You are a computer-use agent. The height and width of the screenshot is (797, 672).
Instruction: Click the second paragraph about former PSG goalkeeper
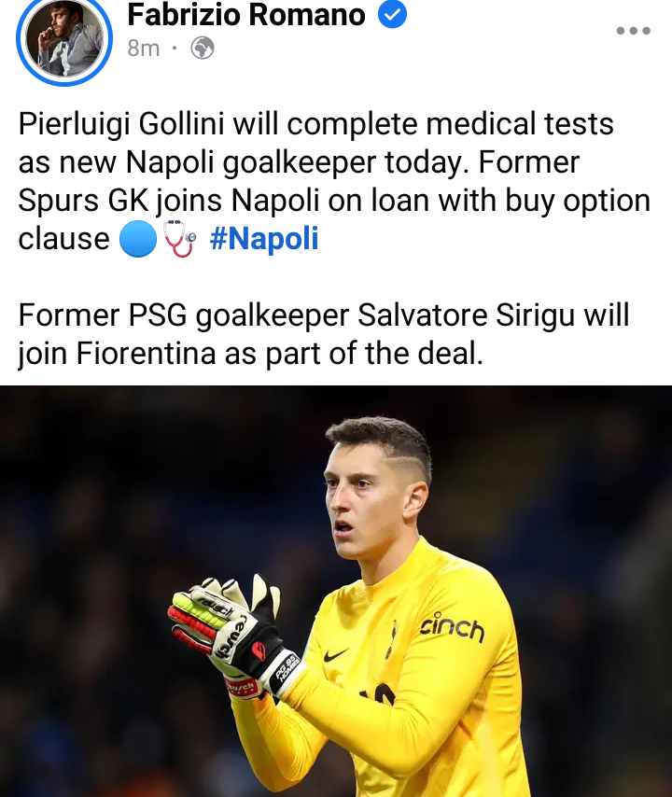point(324,334)
